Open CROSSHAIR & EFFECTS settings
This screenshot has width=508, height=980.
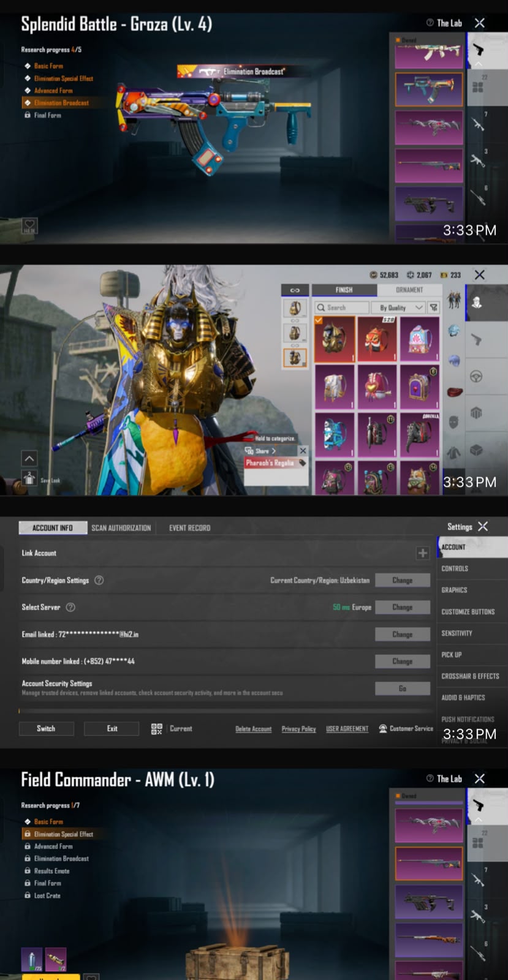[x=470, y=676]
